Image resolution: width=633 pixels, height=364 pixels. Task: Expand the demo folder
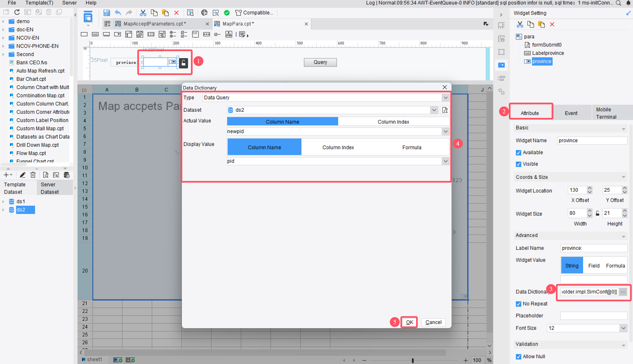click(x=3, y=21)
